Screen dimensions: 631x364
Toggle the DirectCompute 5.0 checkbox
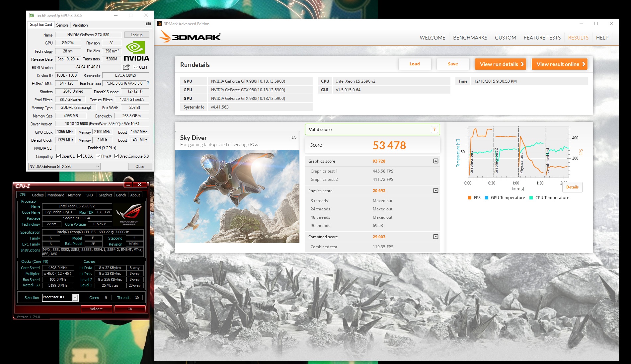116,156
